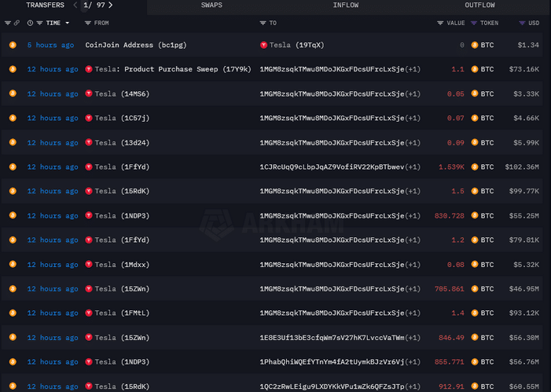The width and height of the screenshot is (551, 392).
Task: Toggle TIME sort dropdown arrow
Action: [x=67, y=23]
